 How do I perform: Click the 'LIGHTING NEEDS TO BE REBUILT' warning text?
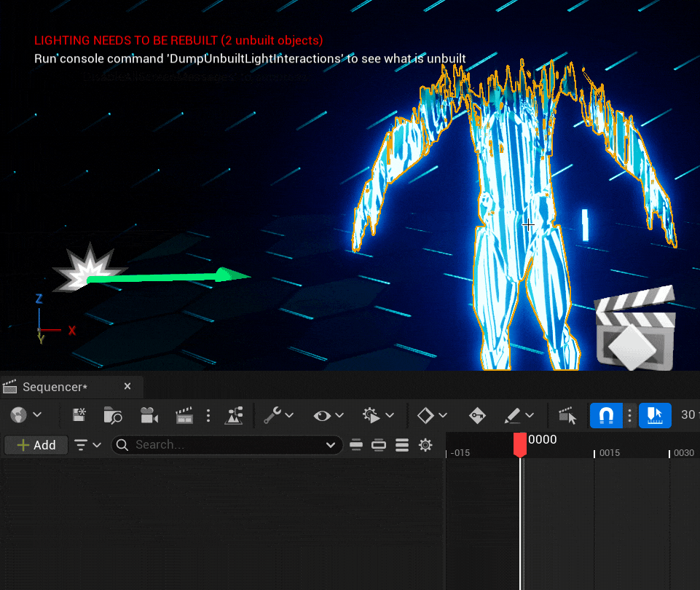point(178,41)
